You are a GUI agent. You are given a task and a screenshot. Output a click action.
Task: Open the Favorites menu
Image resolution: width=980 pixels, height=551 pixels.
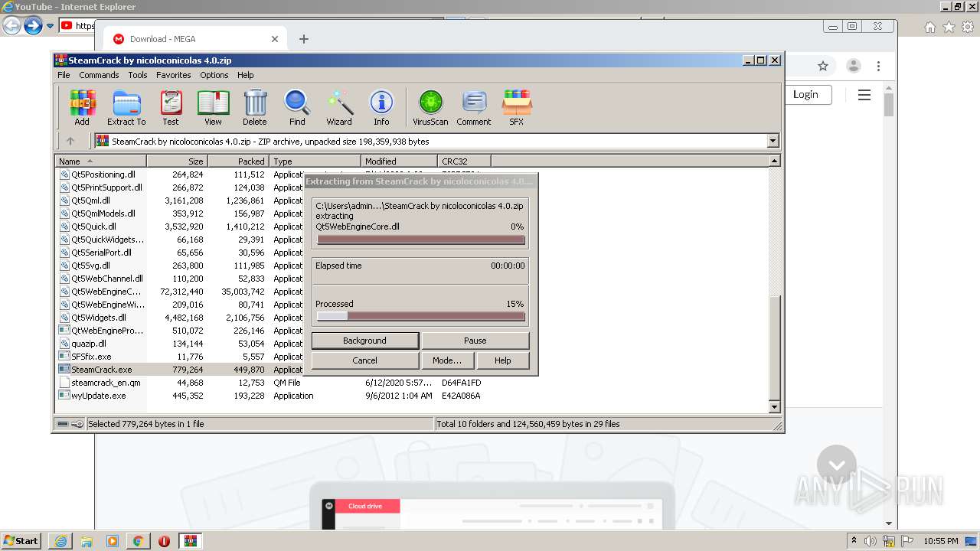[174, 75]
